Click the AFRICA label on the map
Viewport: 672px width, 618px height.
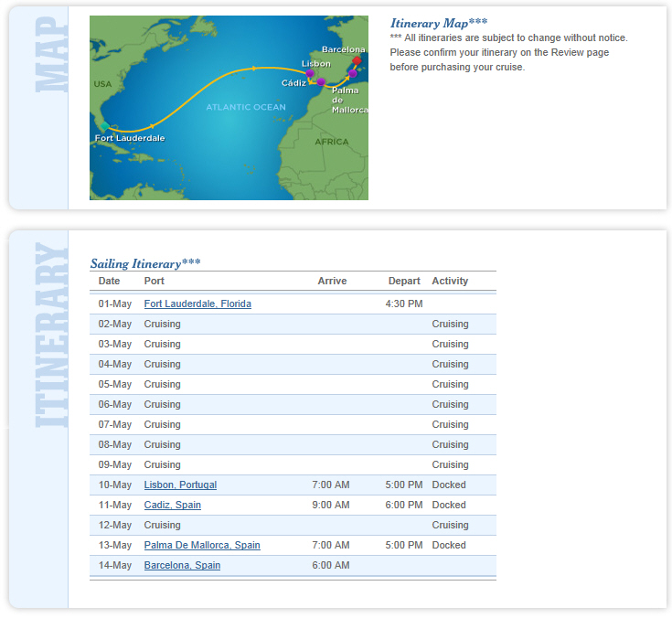coord(332,142)
